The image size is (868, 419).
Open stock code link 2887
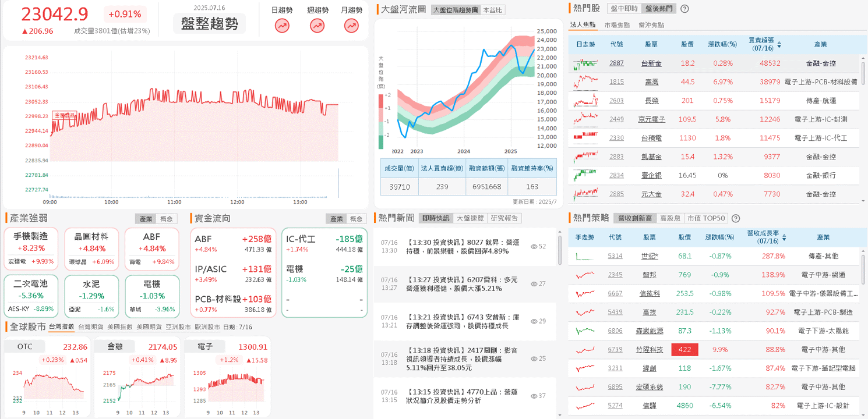point(616,63)
